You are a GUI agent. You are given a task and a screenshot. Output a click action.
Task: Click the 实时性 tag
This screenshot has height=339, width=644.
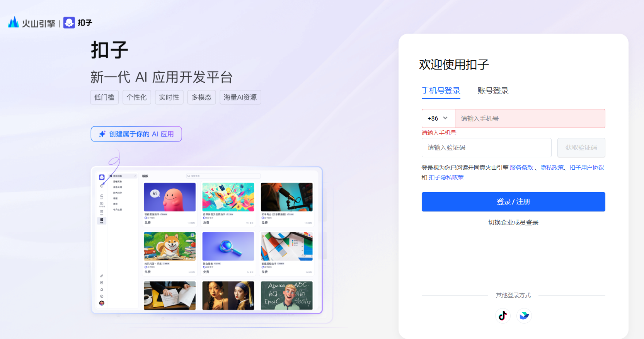tap(169, 97)
